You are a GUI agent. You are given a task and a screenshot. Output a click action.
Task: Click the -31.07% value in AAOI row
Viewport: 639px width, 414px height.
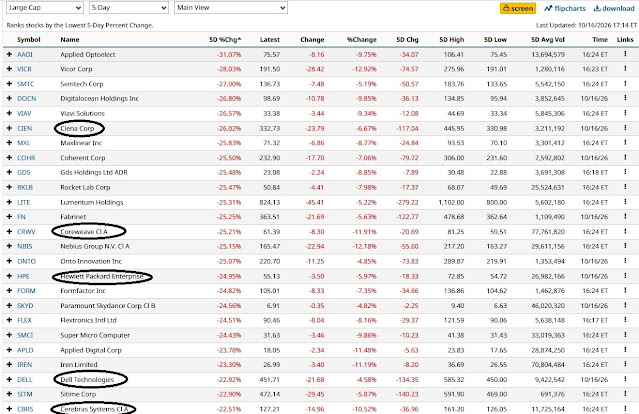[x=229, y=54]
